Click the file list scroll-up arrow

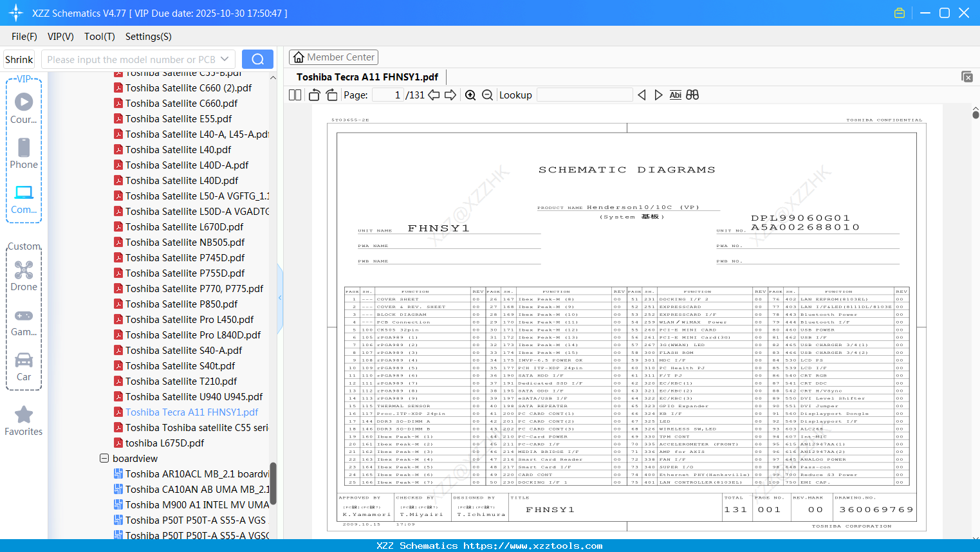(x=273, y=78)
